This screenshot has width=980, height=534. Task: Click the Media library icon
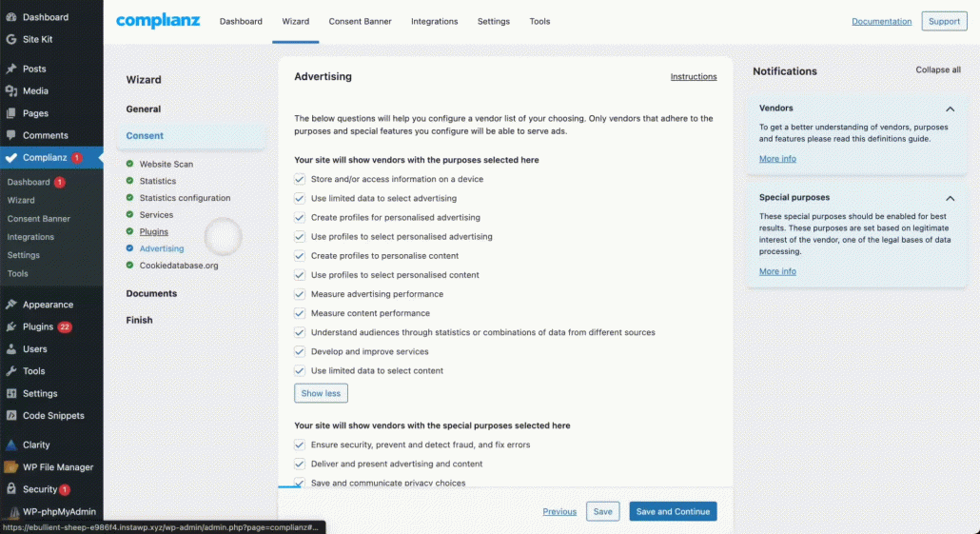click(11, 91)
